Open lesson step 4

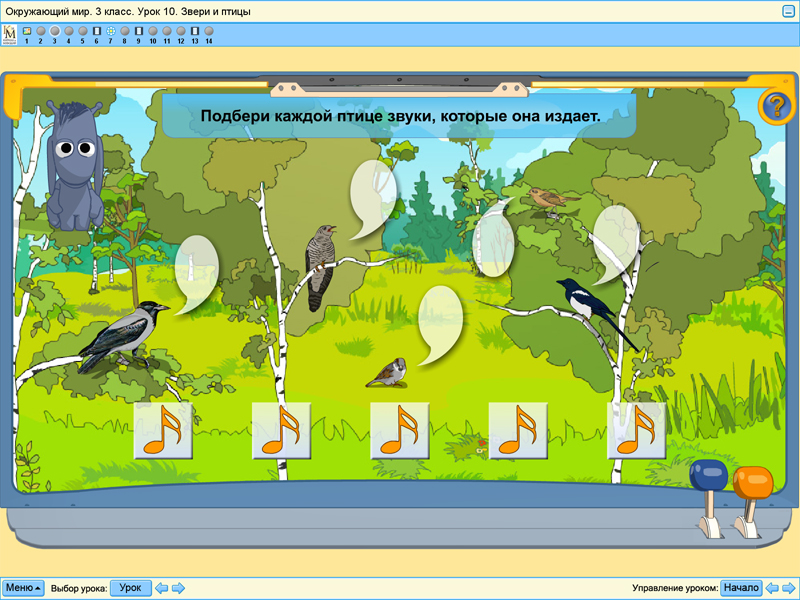69,31
